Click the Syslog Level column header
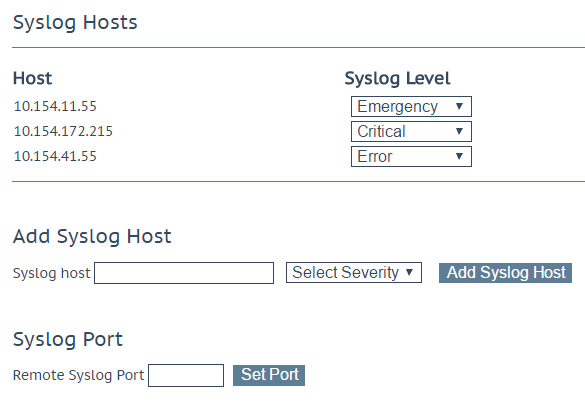This screenshot has width=585, height=402. click(x=397, y=79)
